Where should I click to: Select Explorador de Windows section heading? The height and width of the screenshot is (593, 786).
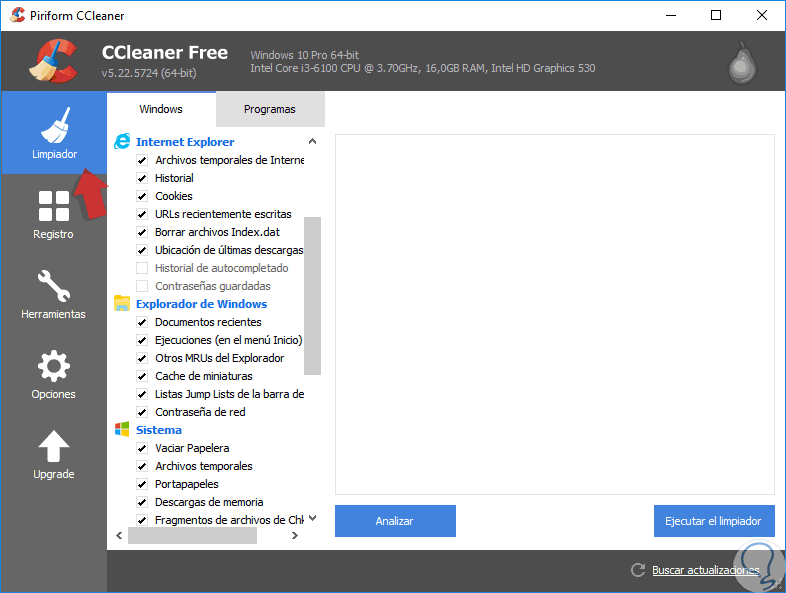click(x=202, y=304)
